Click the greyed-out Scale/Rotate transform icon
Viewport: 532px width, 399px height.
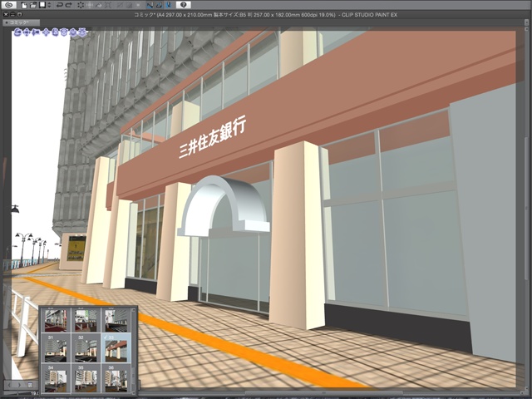(108, 5)
